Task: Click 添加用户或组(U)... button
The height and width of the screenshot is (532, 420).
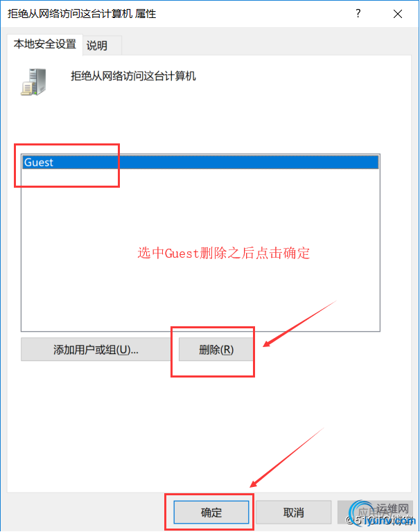Action: click(96, 349)
